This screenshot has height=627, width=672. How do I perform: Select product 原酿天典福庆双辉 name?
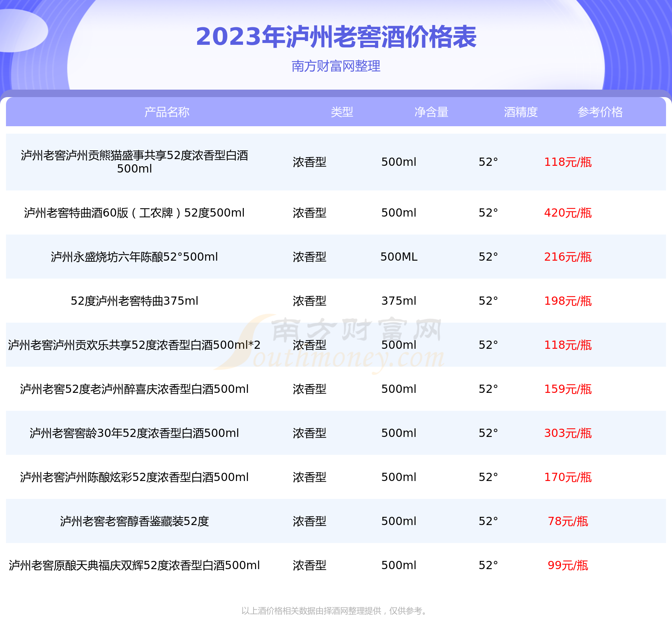(134, 565)
